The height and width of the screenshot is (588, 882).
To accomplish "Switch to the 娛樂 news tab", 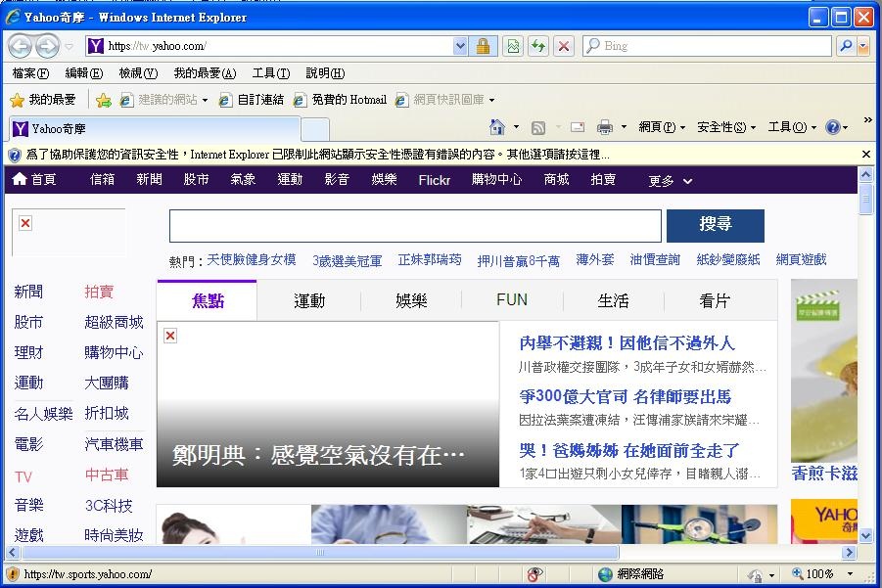I will tap(411, 300).
